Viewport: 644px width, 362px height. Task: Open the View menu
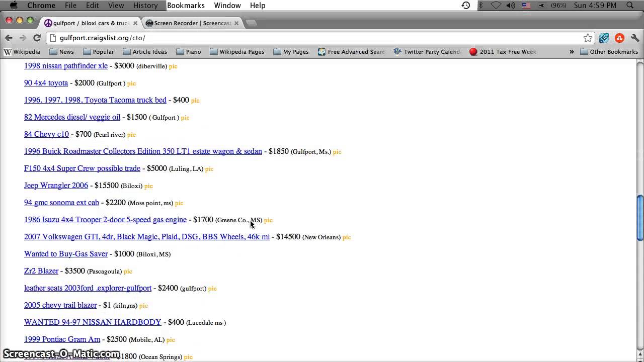[116, 6]
